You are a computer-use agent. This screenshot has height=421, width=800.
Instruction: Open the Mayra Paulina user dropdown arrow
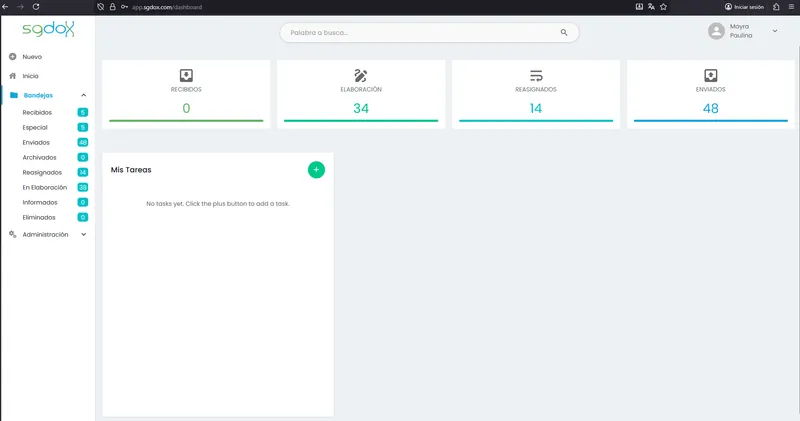pos(774,31)
